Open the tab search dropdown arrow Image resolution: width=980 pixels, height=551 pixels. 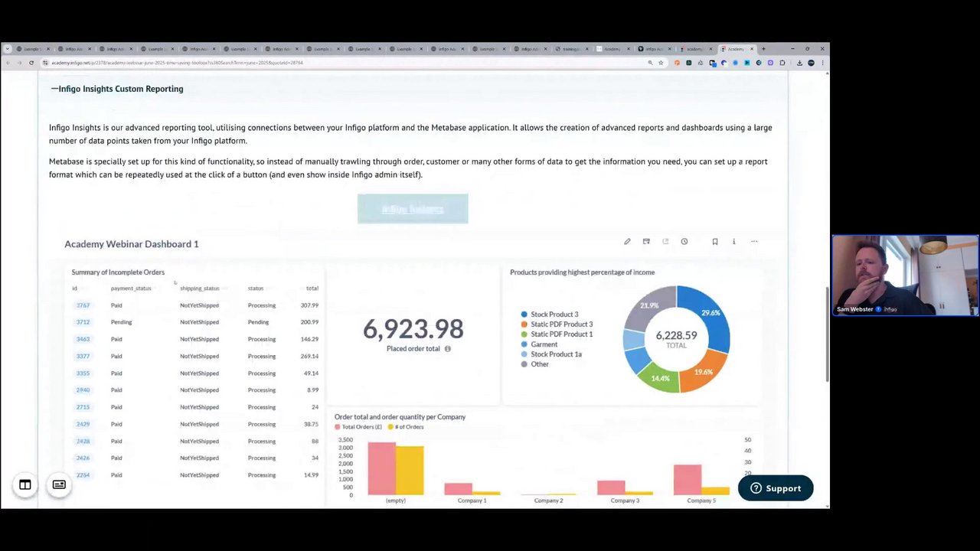(7, 49)
